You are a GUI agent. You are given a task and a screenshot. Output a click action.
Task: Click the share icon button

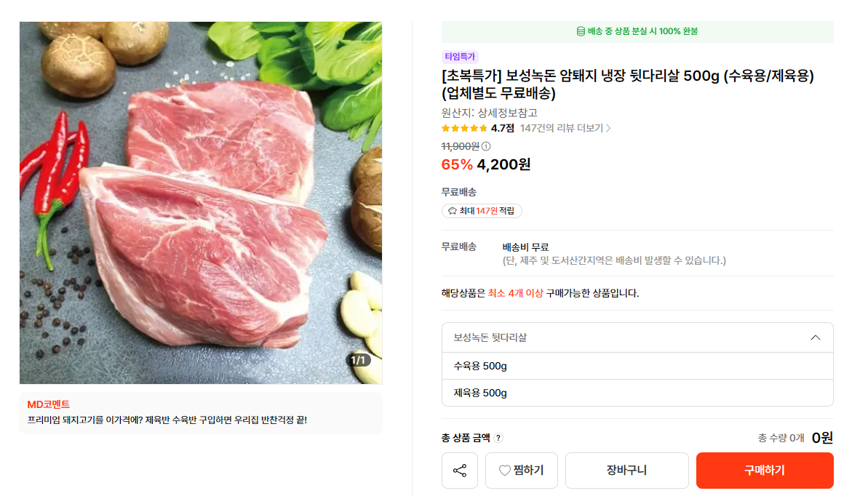(459, 471)
